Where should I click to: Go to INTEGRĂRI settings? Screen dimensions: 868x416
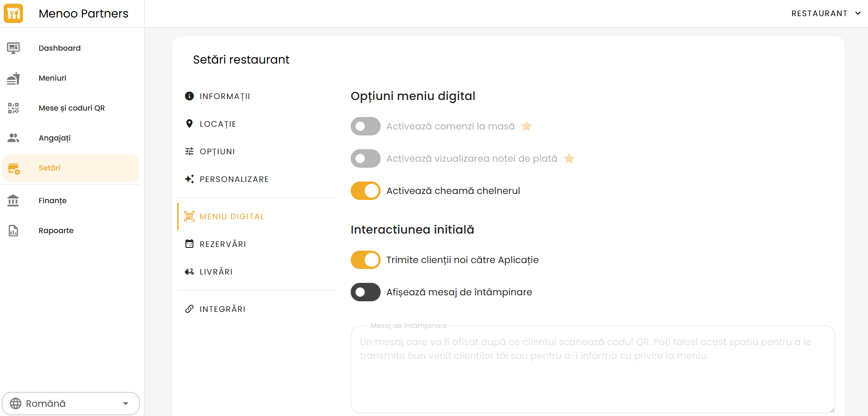click(222, 309)
